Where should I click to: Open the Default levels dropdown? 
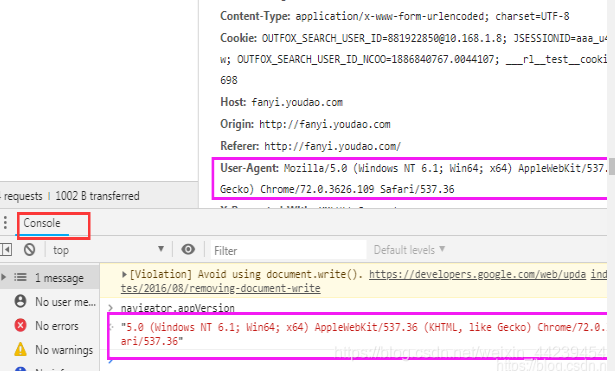coord(409,250)
